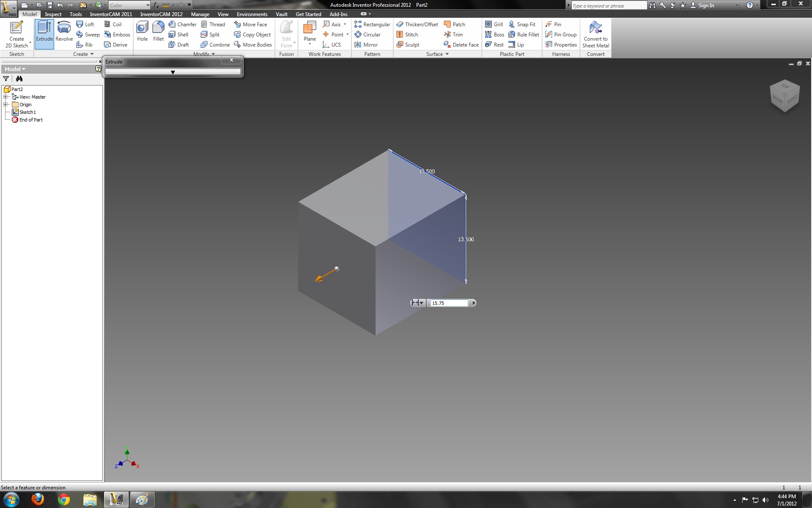The width and height of the screenshot is (812, 508).
Task: Click the 15.75 distance input field
Action: coord(449,303)
